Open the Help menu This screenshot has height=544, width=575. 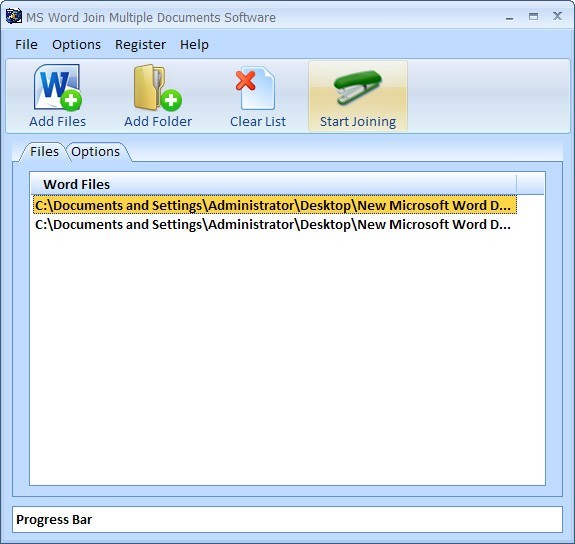[x=194, y=44]
